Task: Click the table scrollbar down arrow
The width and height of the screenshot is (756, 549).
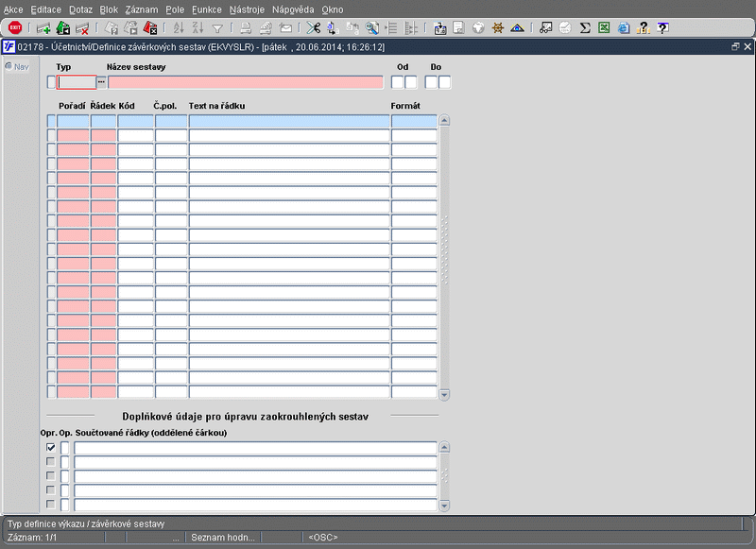Action: click(444, 395)
